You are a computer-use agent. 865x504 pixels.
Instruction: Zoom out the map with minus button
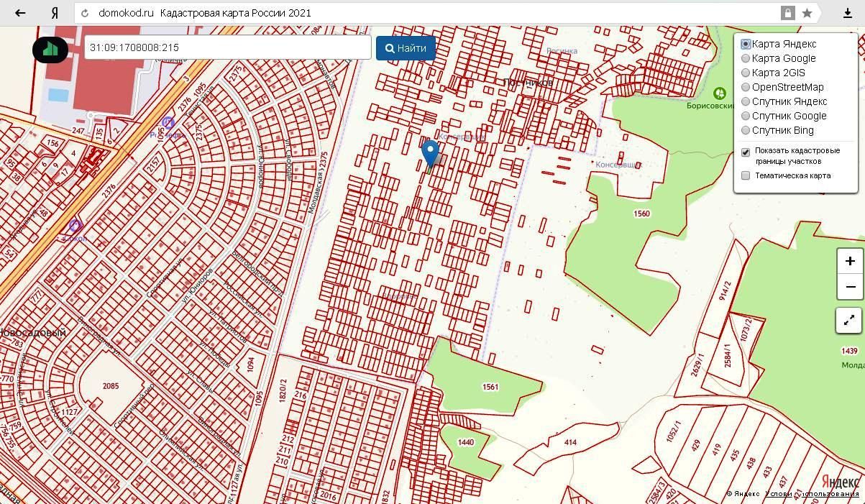850,287
